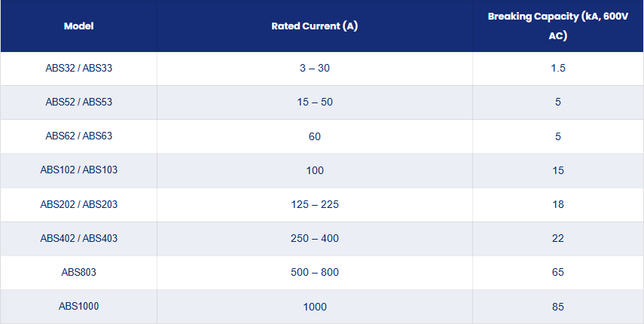Click the Model column header

coord(79,26)
